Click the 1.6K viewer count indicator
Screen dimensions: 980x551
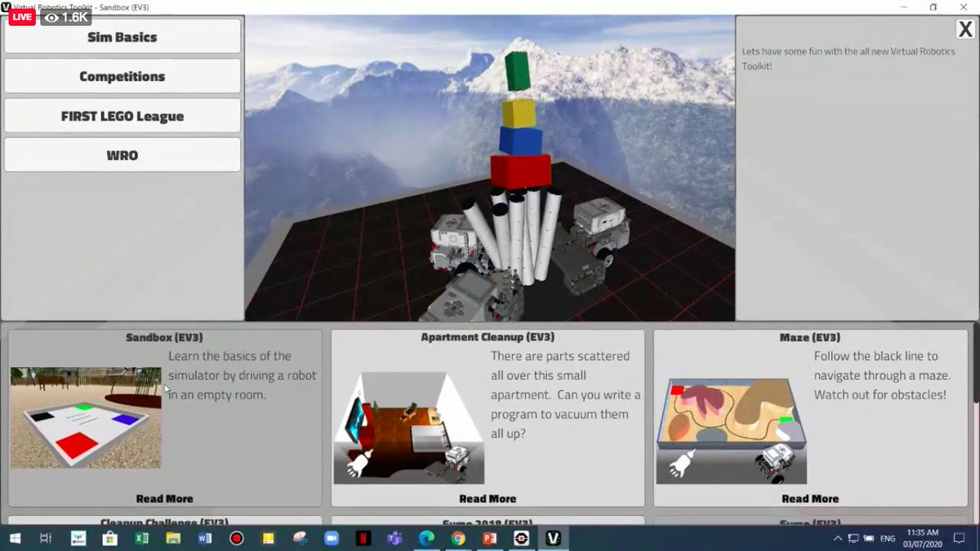click(x=65, y=17)
